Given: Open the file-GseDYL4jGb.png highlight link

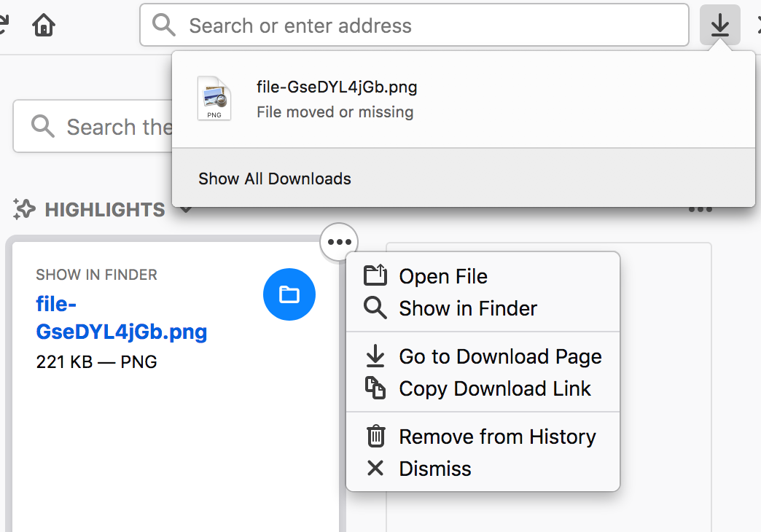Looking at the screenshot, I should 121,318.
